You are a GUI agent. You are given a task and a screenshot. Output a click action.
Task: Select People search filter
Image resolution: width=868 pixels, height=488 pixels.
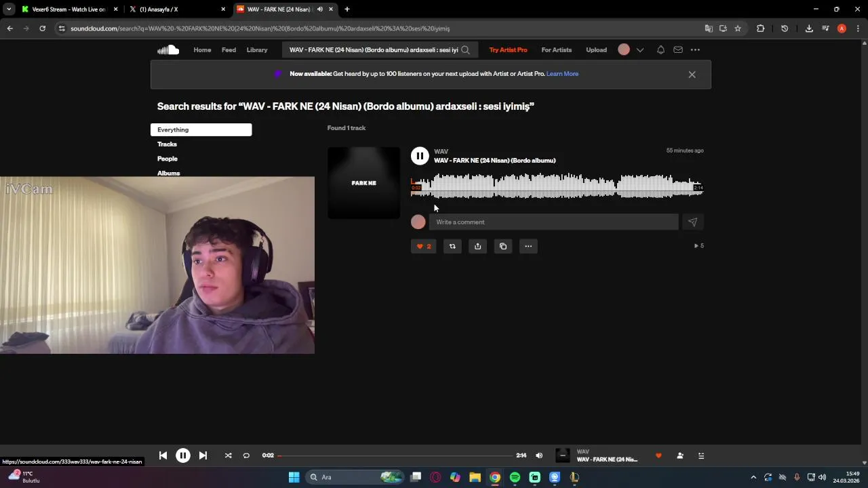pos(167,159)
